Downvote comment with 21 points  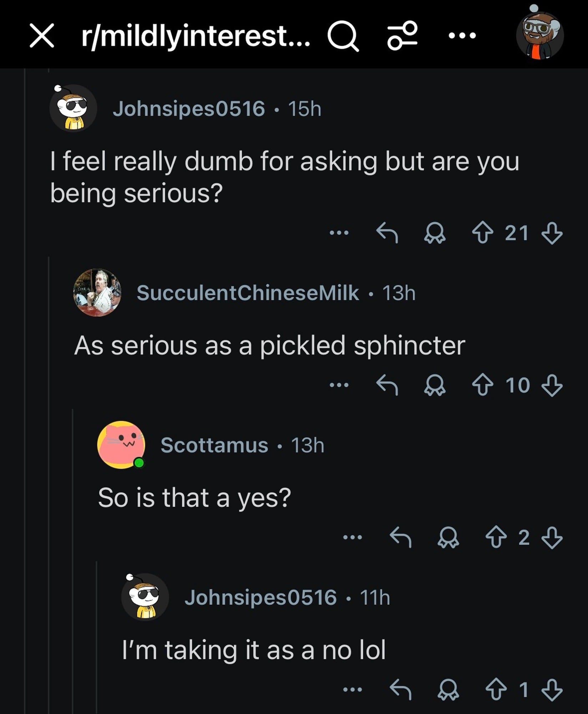click(x=552, y=234)
